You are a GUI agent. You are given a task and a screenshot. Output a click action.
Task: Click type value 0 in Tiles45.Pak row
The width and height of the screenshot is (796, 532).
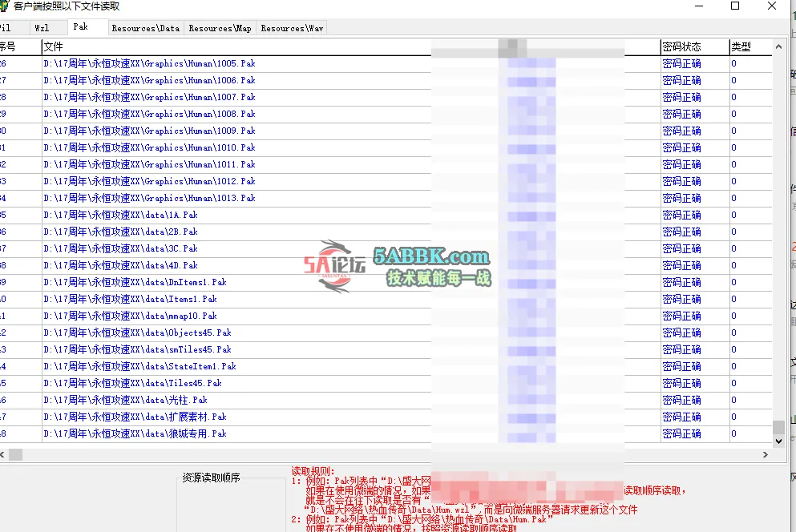pos(733,383)
